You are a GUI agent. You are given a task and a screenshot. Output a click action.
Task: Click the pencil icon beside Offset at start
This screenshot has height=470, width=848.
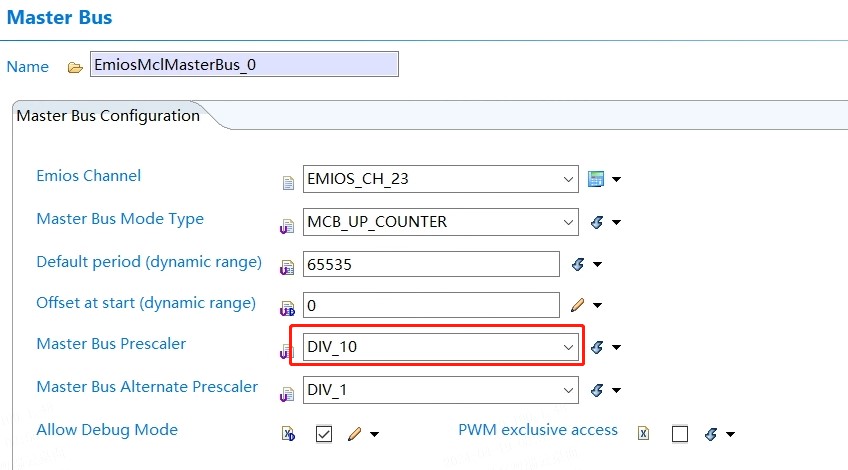click(577, 304)
